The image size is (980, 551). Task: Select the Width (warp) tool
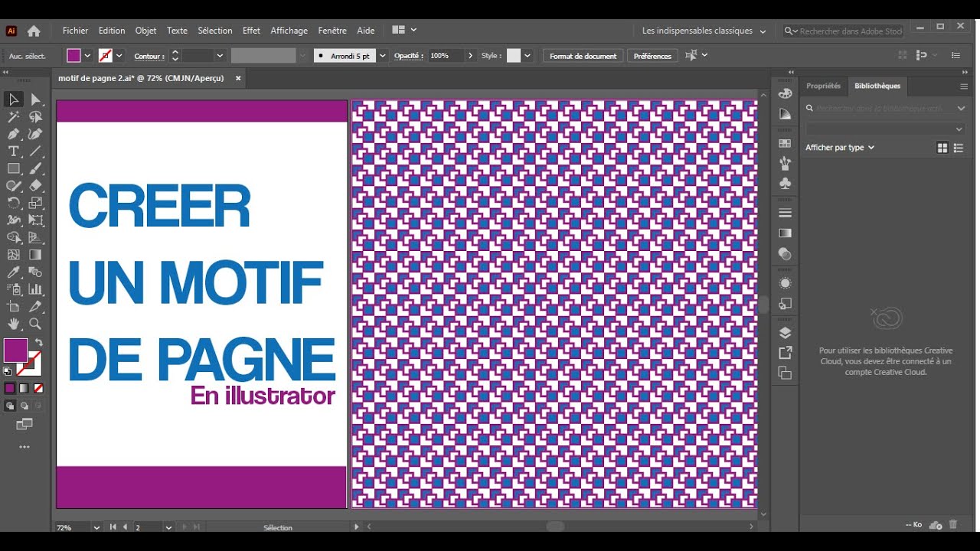point(13,220)
